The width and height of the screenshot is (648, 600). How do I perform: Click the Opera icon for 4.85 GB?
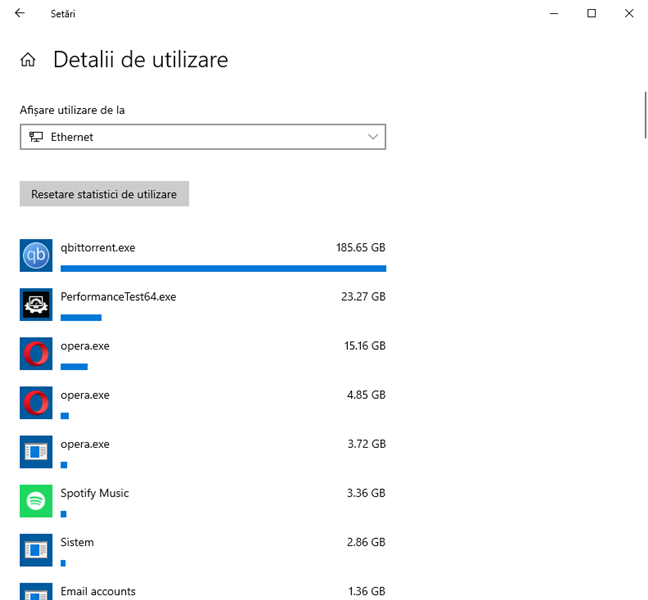36,403
